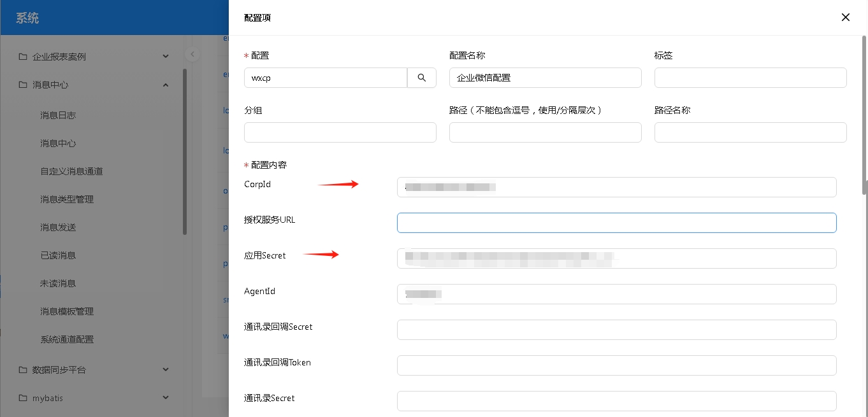Open 已读消息 page
868x417 pixels.
58,255
